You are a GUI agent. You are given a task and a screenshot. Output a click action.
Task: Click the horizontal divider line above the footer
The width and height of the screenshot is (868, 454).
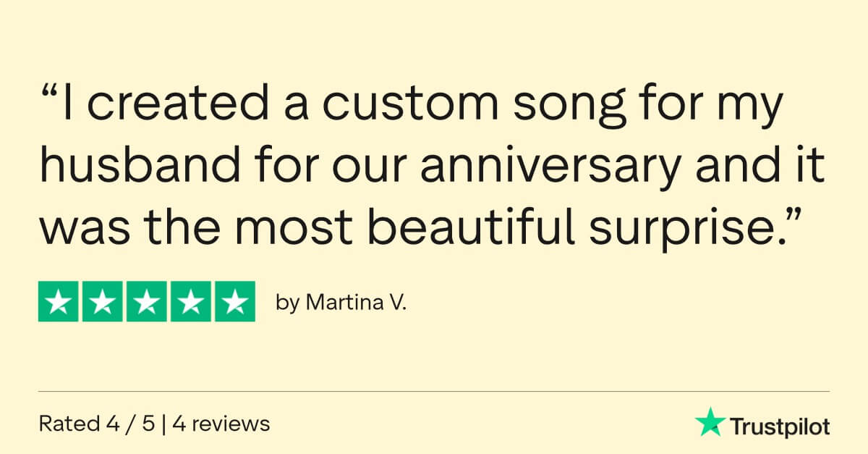coord(434,392)
